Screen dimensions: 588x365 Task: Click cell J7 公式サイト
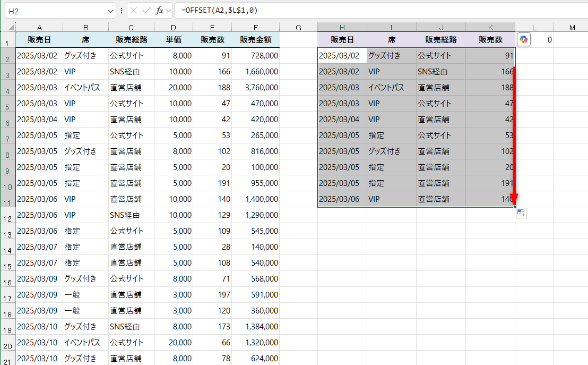(x=441, y=135)
